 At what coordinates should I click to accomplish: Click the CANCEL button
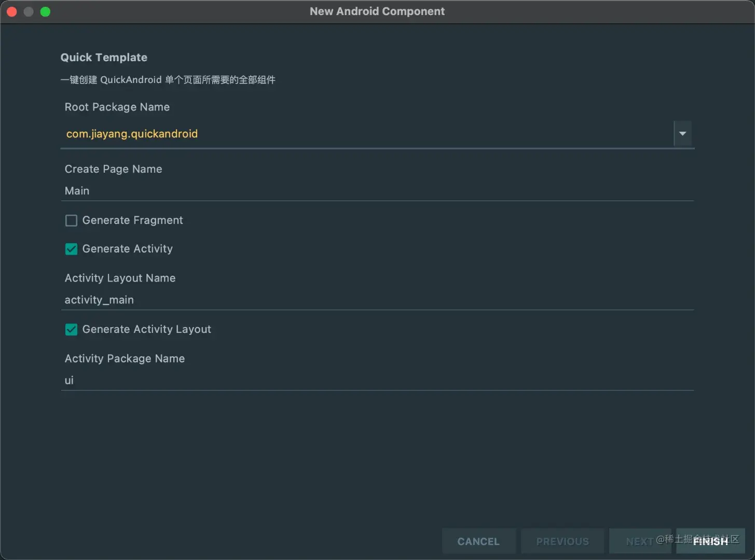point(478,541)
